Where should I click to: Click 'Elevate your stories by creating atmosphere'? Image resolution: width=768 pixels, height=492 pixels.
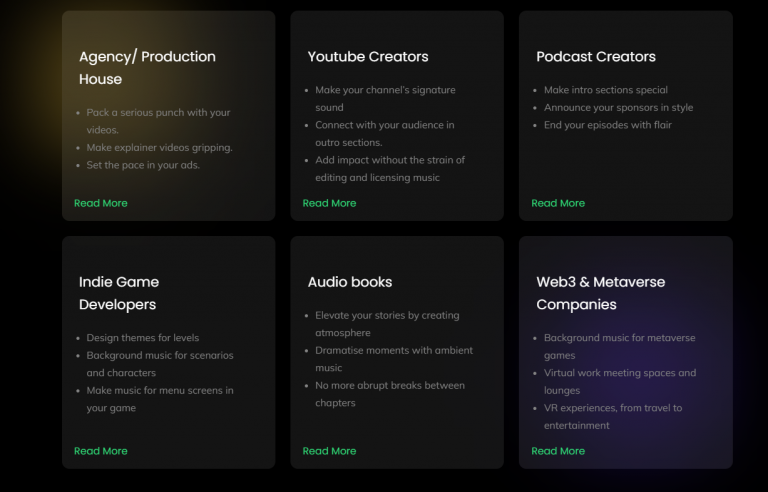tap(387, 324)
